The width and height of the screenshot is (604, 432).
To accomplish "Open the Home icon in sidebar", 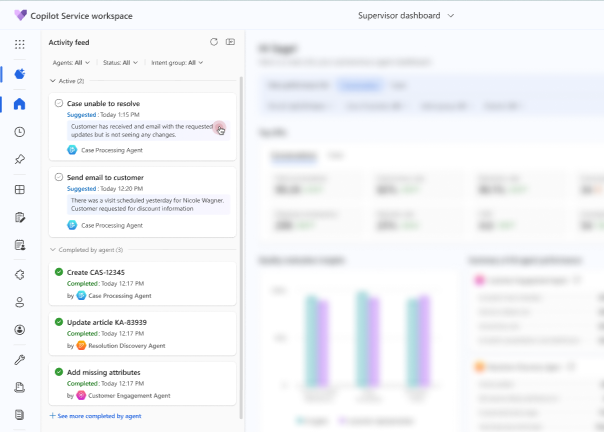I will tap(20, 104).
